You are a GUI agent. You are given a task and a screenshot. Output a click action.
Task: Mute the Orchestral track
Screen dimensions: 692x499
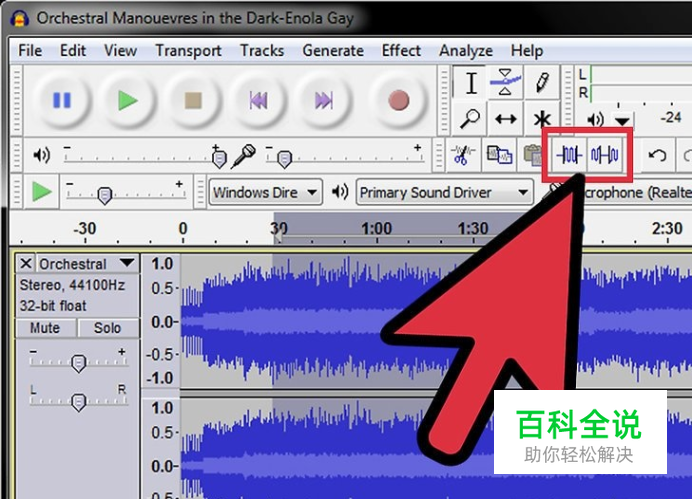coord(45,328)
